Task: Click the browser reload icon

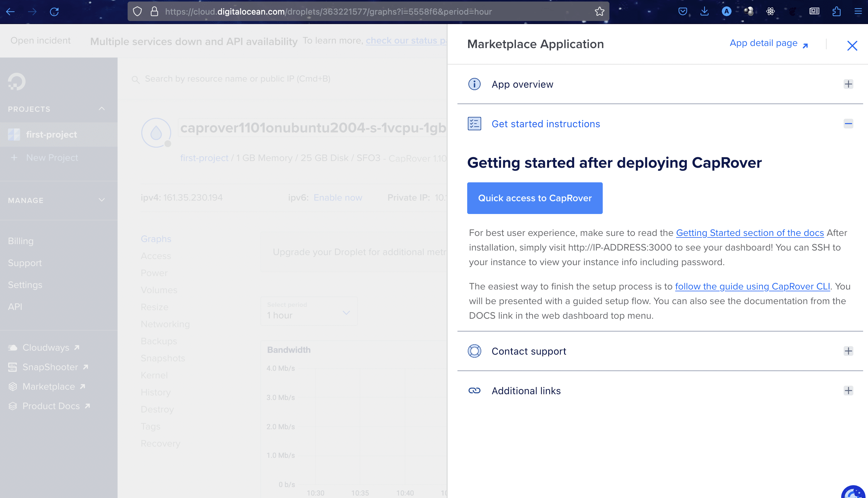Action: [x=55, y=12]
